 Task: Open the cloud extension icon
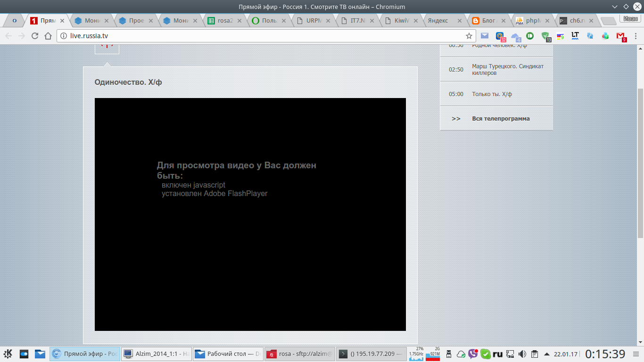pyautogui.click(x=515, y=36)
